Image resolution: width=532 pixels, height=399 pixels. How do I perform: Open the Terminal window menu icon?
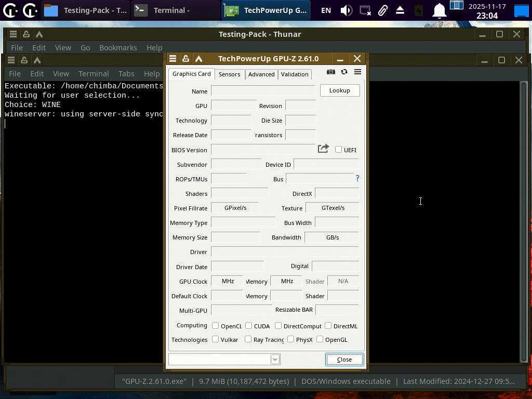coord(11,60)
